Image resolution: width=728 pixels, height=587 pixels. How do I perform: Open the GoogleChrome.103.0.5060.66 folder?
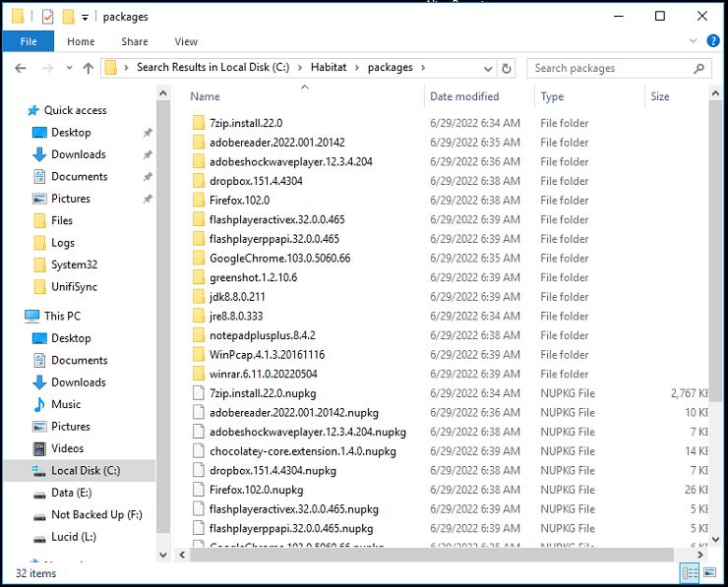tap(279, 258)
